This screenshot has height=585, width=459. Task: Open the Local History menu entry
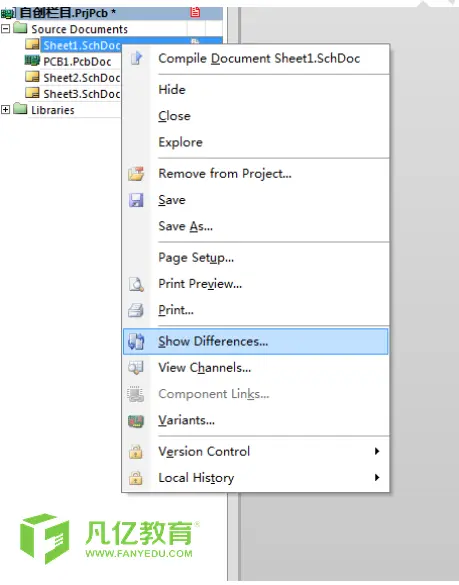click(256, 478)
